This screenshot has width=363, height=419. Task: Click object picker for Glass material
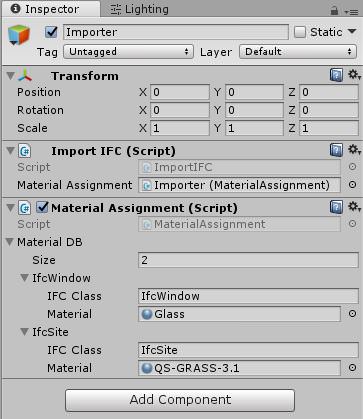(352, 313)
